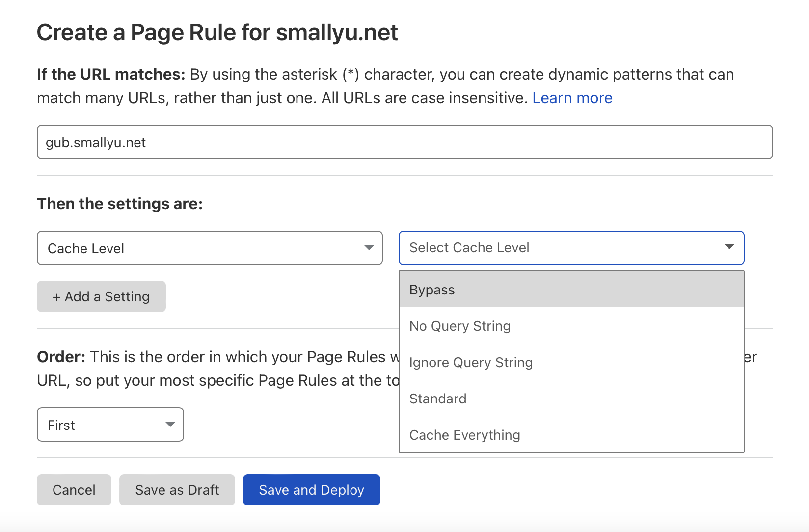
Task: Focus the gub.smallyu.net URL pattern field
Action: click(x=405, y=142)
